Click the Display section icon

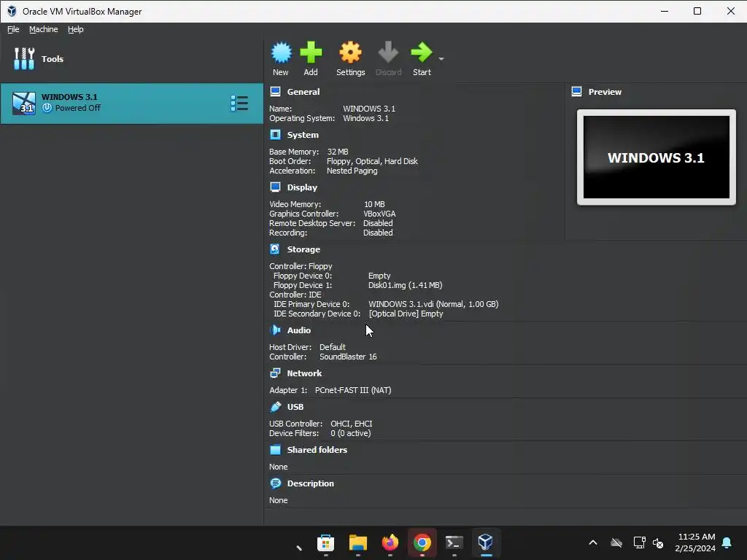pos(275,187)
